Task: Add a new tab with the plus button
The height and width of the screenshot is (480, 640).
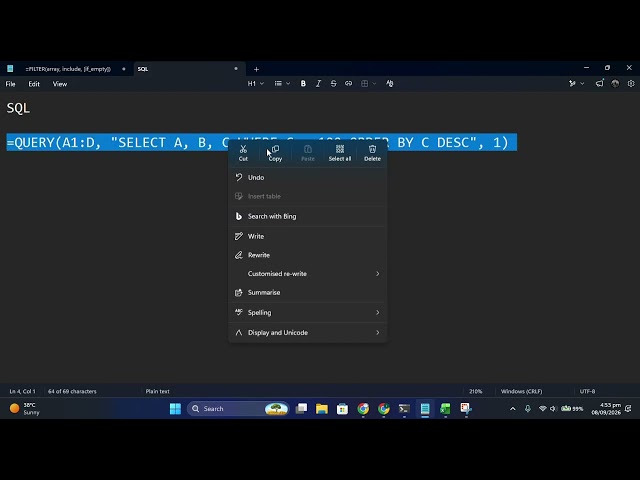Action: click(x=256, y=69)
